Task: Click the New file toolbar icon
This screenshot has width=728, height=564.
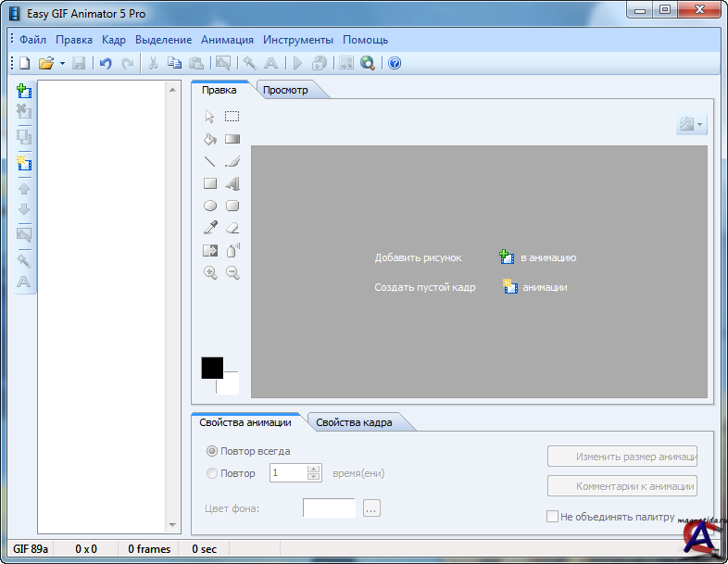Action: [25, 63]
